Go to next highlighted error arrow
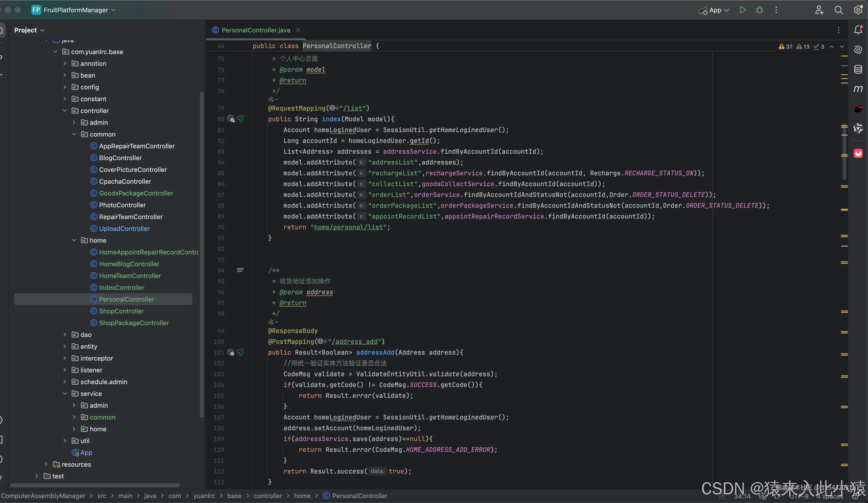The width and height of the screenshot is (868, 503). point(842,47)
